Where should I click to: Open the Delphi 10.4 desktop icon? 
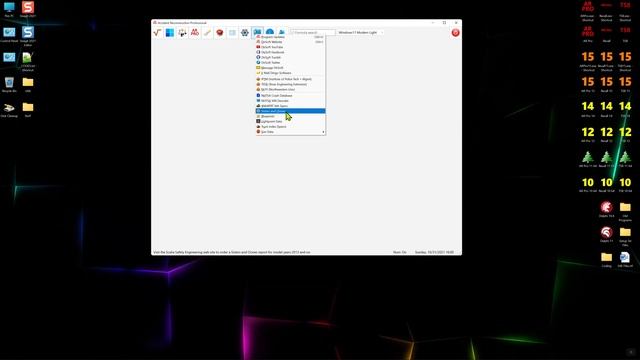pos(607,209)
